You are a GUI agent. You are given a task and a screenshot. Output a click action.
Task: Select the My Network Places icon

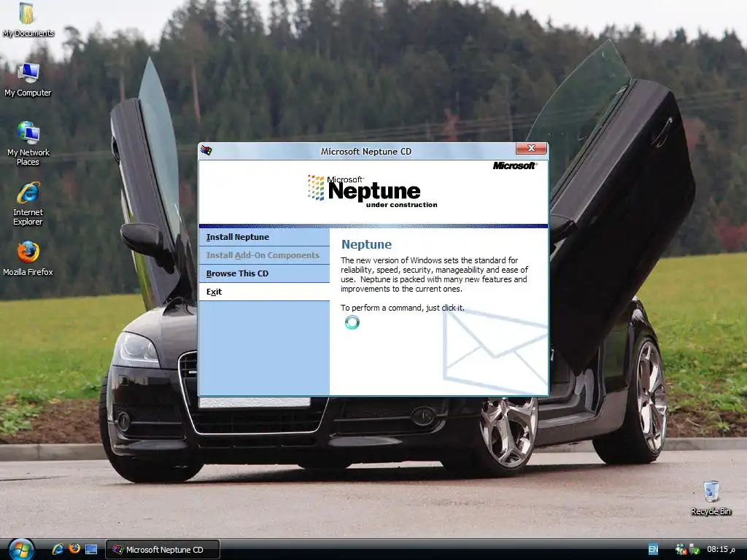click(x=28, y=143)
